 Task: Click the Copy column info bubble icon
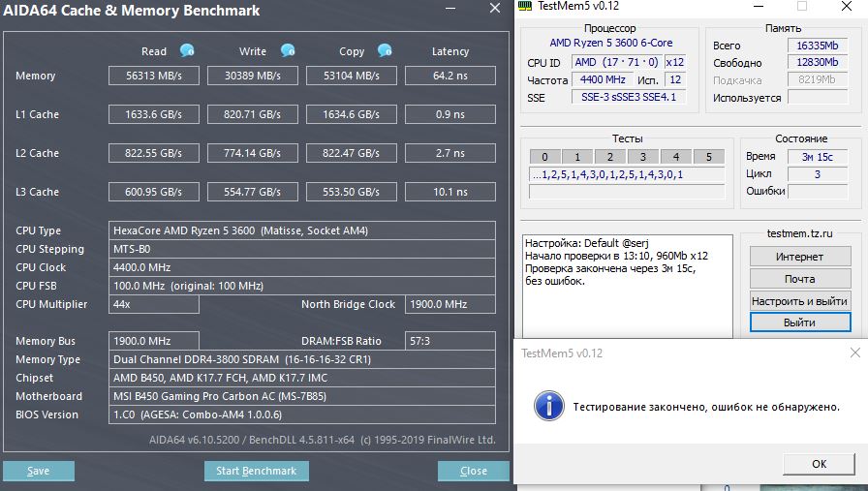click(x=385, y=51)
